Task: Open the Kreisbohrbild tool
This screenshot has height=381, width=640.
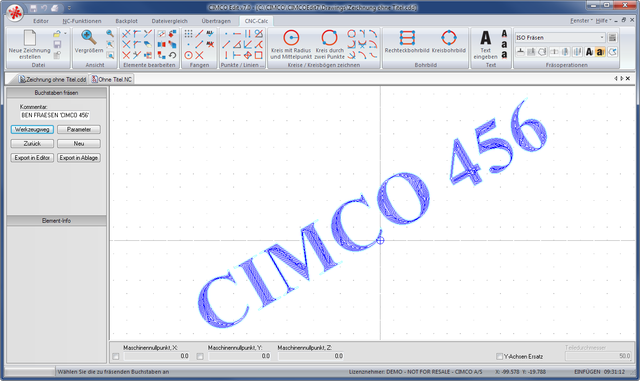Action: 449,38
